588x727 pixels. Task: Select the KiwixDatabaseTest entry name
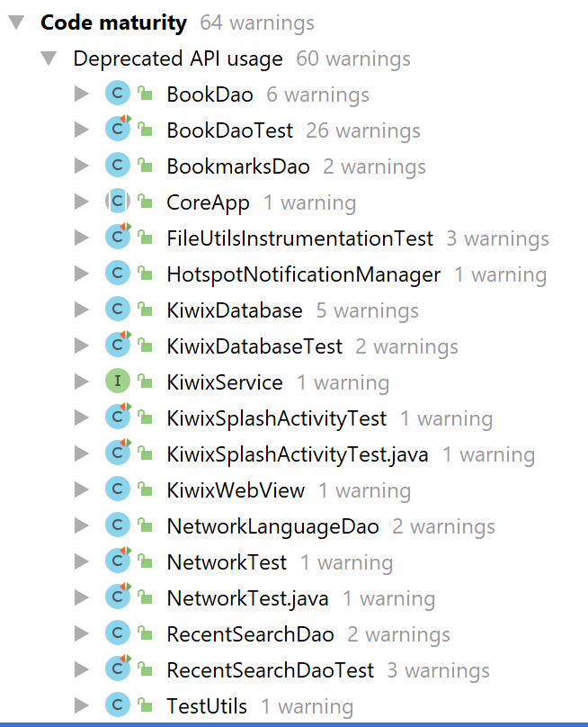(x=254, y=346)
